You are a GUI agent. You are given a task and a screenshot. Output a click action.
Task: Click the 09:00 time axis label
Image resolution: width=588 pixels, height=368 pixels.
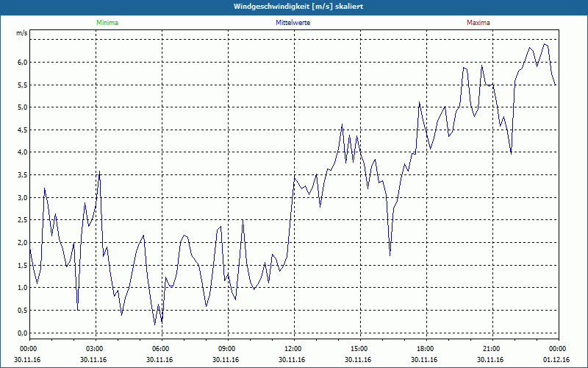tap(226, 349)
